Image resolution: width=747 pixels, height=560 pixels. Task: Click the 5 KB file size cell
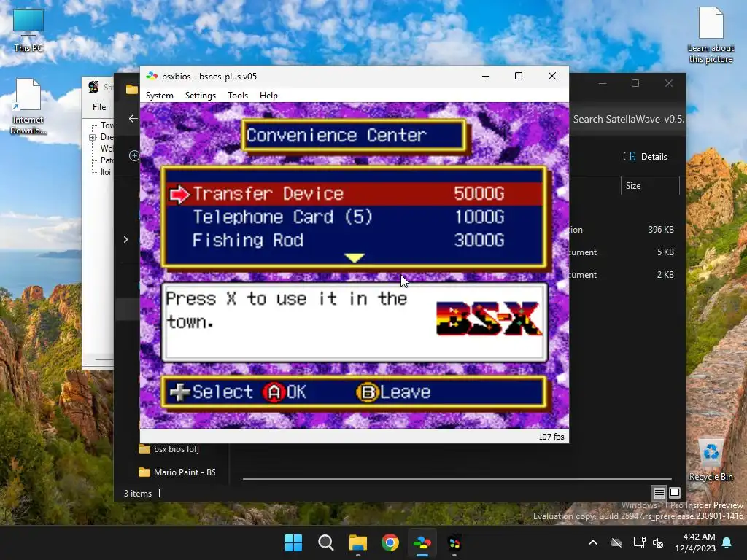(665, 252)
